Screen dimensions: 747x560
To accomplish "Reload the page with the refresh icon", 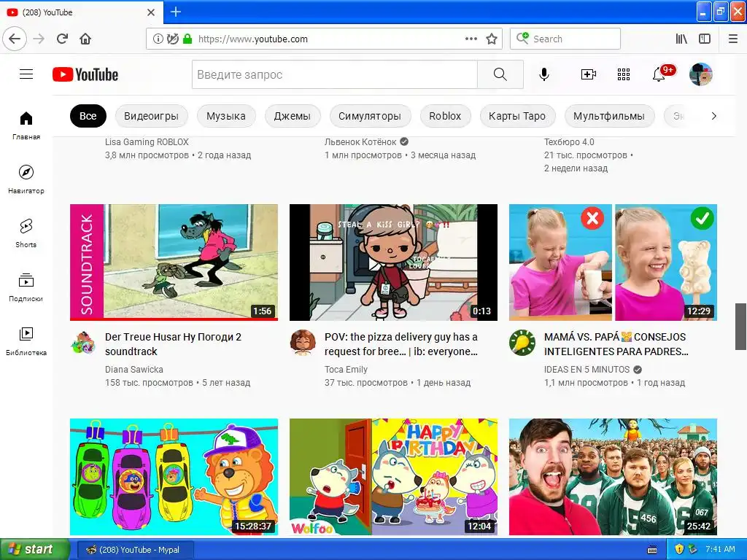I will [x=63, y=39].
